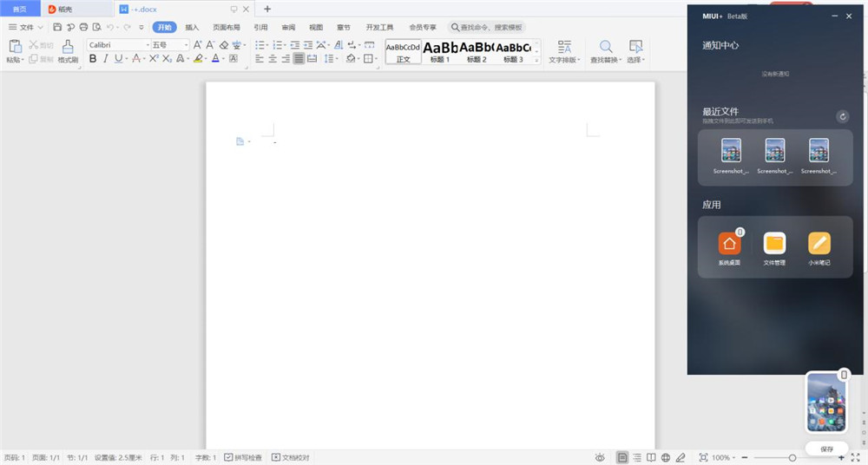Click the 保存 button below phone preview
Screen dimensions: 868x465
tap(826, 449)
